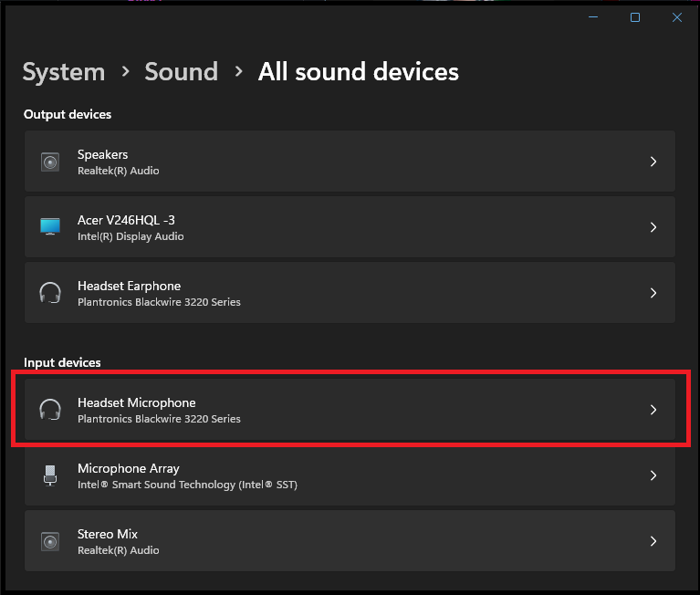The height and width of the screenshot is (595, 700).
Task: Click the Headset Microphone headphone icon
Action: pos(50,410)
